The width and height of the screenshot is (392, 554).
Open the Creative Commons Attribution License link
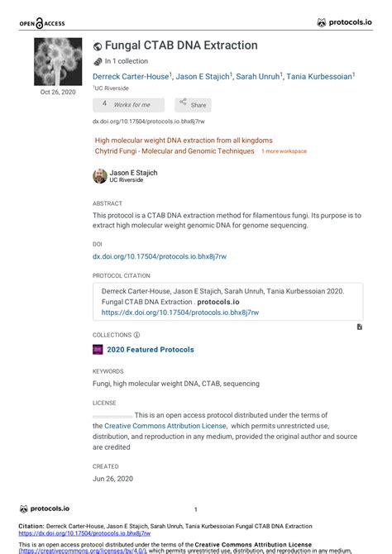(165, 426)
